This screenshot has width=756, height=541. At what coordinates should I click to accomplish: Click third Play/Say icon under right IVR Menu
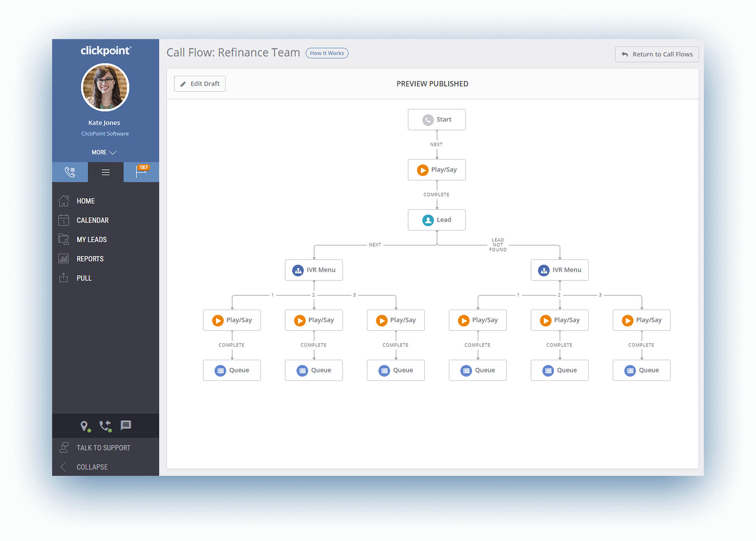click(x=628, y=320)
